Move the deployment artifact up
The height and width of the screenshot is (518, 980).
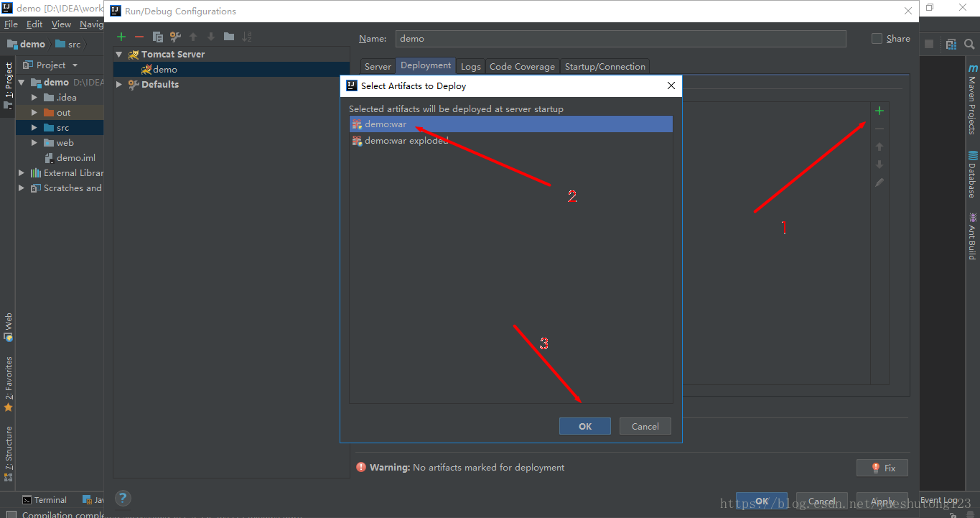coord(879,147)
